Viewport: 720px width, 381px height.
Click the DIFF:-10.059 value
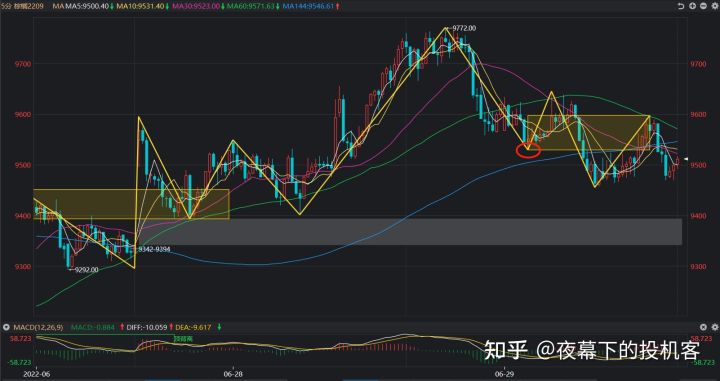(x=146, y=327)
